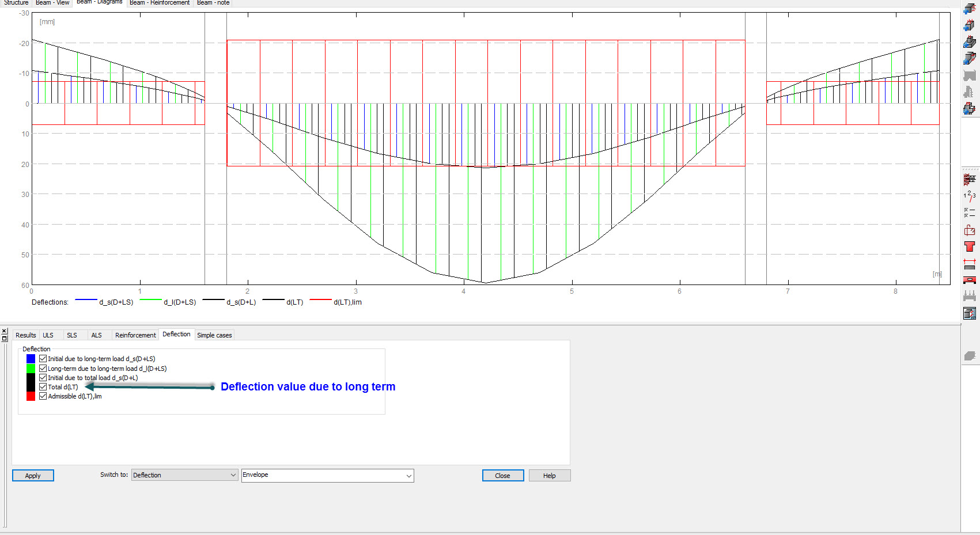Switch to Beam - note top tab
The height and width of the screenshot is (535, 980).
(x=213, y=3)
